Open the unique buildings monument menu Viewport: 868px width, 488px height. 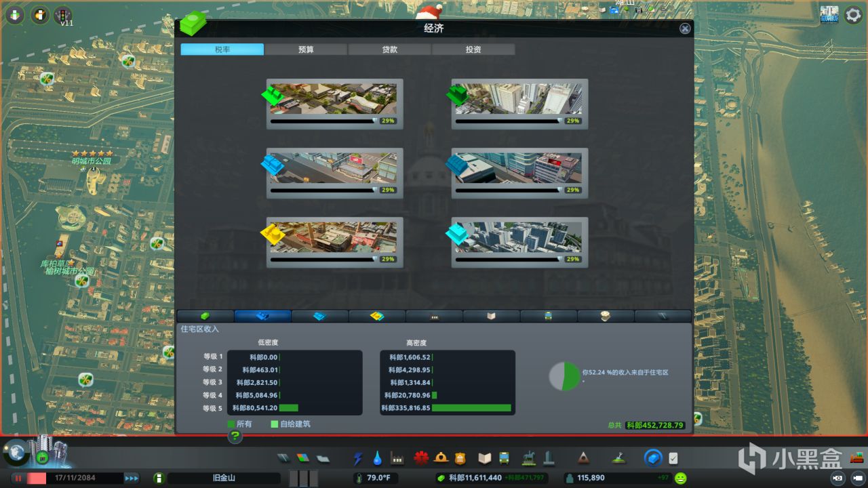point(549,459)
